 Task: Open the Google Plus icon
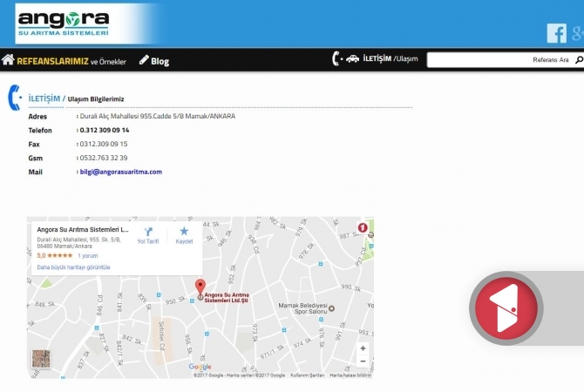(x=578, y=33)
